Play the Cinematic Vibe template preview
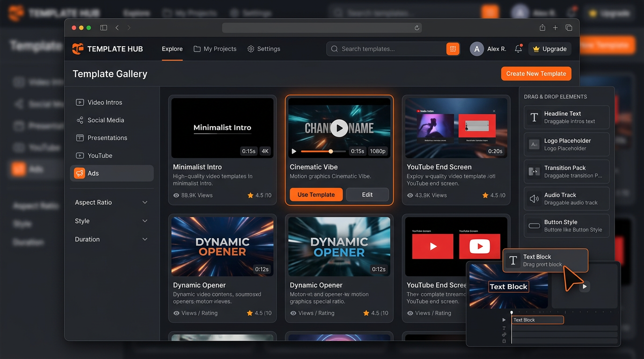The width and height of the screenshot is (644, 359). 339,128
